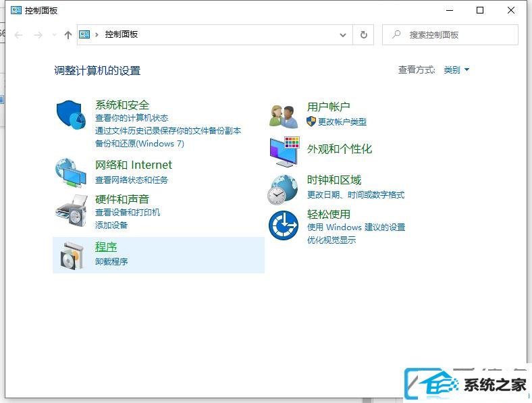Expand breadcrumb chevron before 控制面板
Image resolution: width=532 pixels, height=403 pixels.
tap(97, 34)
